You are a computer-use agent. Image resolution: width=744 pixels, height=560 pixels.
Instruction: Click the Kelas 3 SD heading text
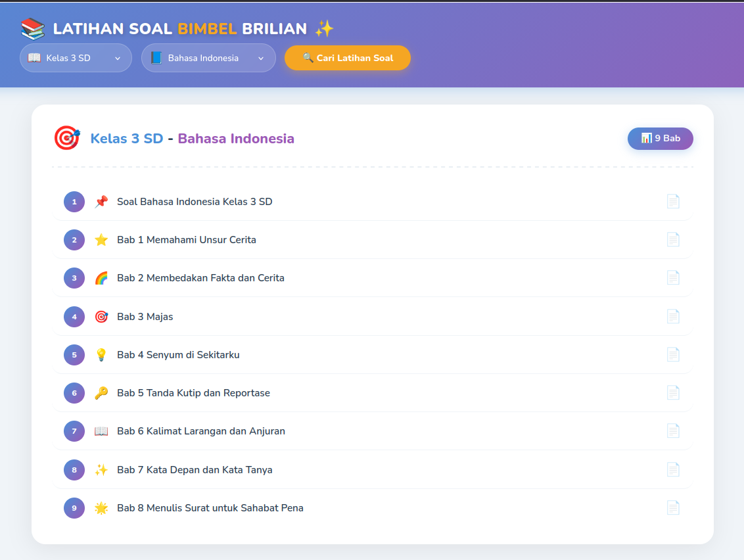(x=127, y=139)
